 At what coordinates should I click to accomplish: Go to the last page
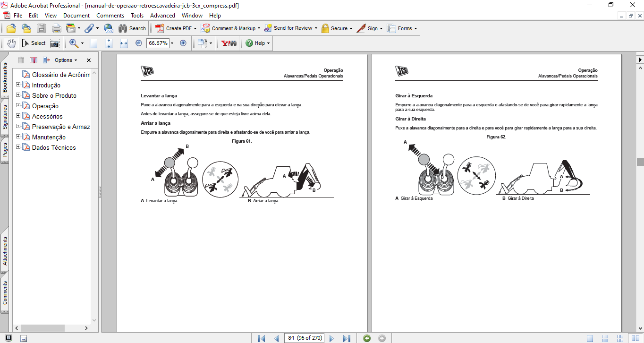pyautogui.click(x=347, y=338)
